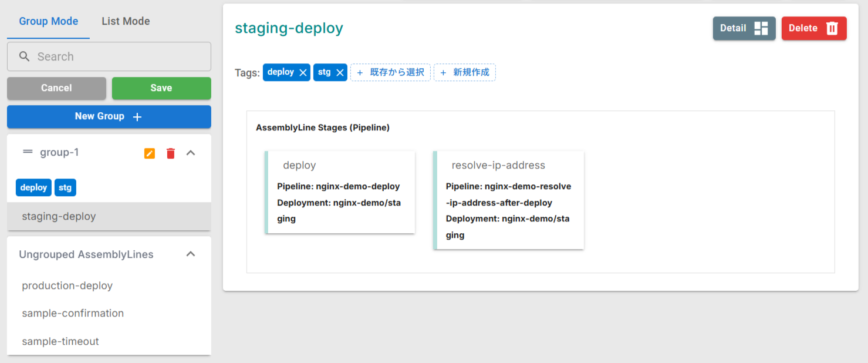Switch to List Mode tab
This screenshot has width=868, height=363.
tap(126, 21)
